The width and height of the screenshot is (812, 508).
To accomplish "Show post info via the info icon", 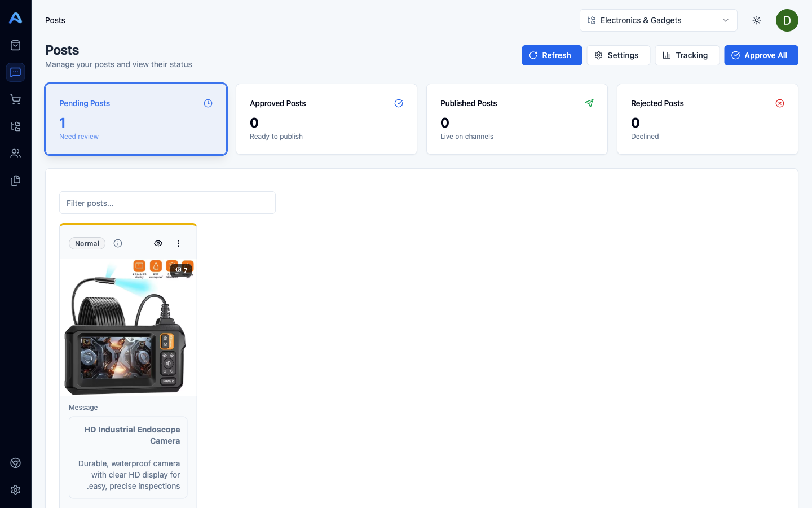I will point(118,243).
